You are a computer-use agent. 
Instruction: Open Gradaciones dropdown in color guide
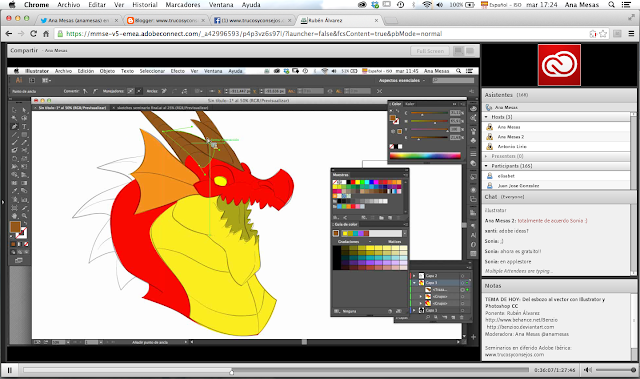coord(370,242)
